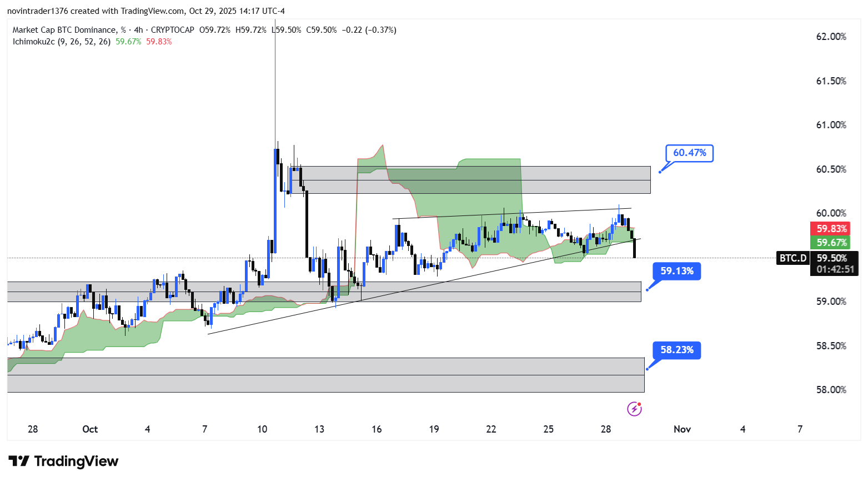Click the green 59.67% price axis label

click(831, 243)
